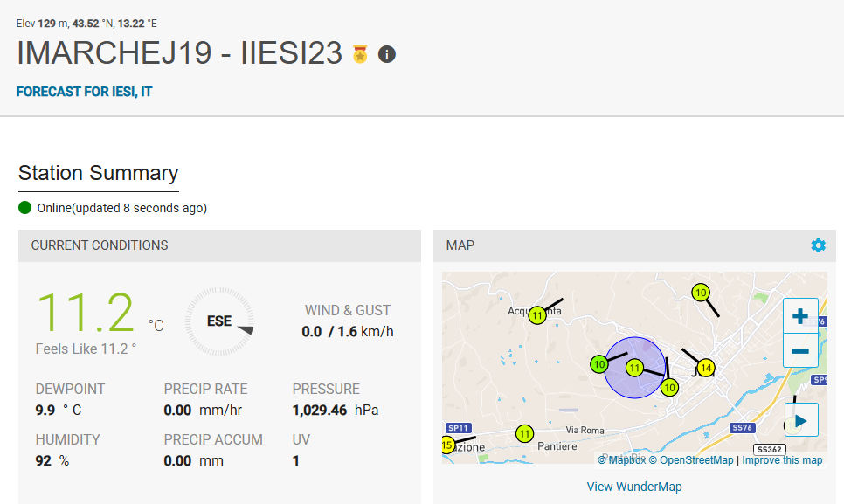Open Forecast for Iesi, IT link

coord(84,92)
